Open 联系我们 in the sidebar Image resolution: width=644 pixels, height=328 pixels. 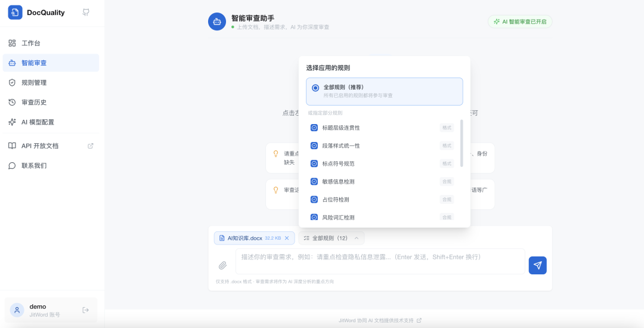pyautogui.click(x=51, y=165)
